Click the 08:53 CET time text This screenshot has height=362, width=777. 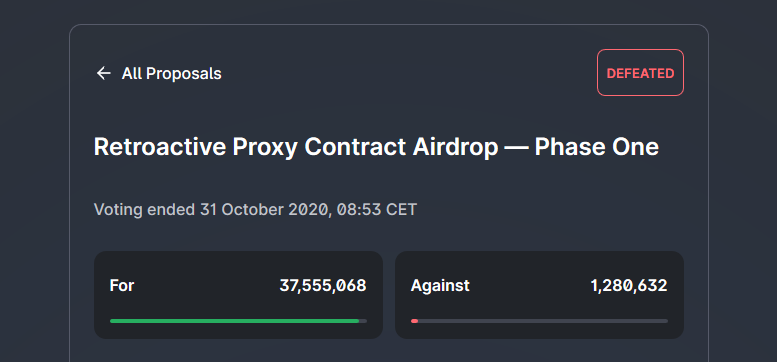pos(377,209)
